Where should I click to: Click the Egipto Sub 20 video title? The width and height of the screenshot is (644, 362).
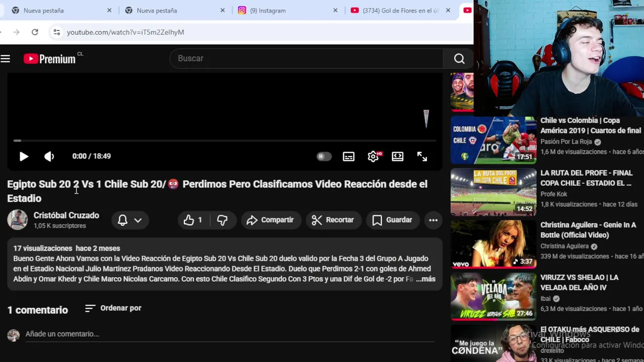click(x=217, y=191)
